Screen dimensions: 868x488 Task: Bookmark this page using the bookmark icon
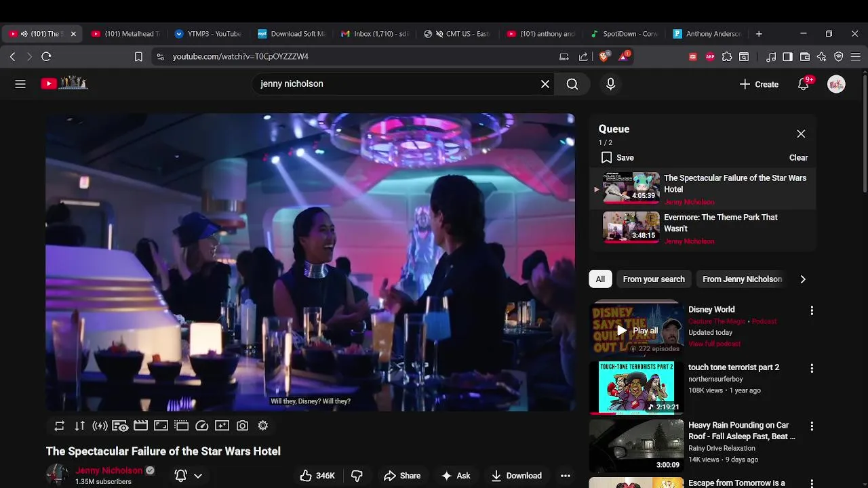138,57
